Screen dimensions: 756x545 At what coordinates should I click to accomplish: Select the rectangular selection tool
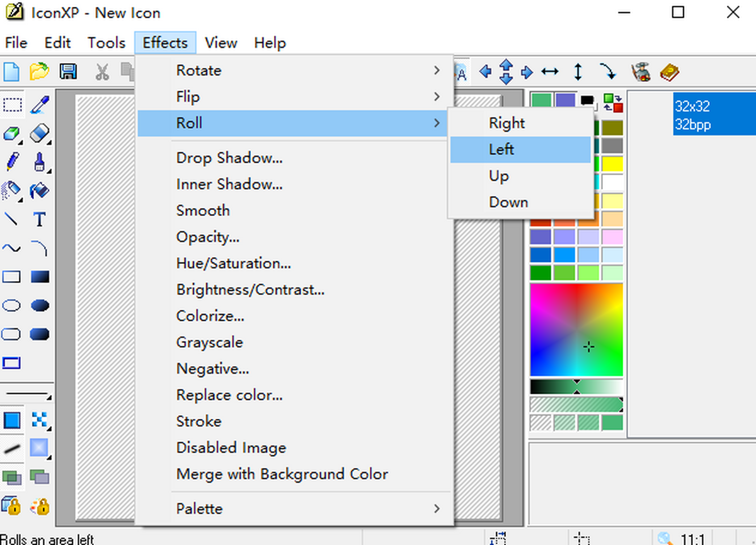12,105
